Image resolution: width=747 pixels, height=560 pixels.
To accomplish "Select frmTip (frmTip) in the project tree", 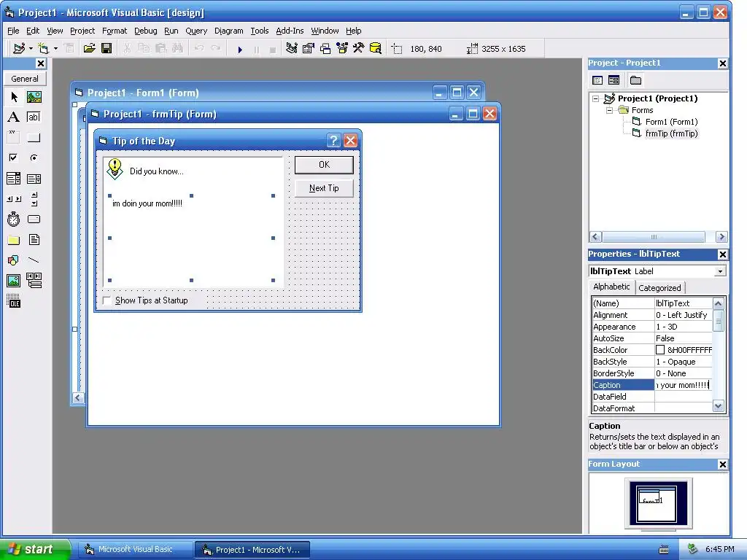I will [671, 133].
